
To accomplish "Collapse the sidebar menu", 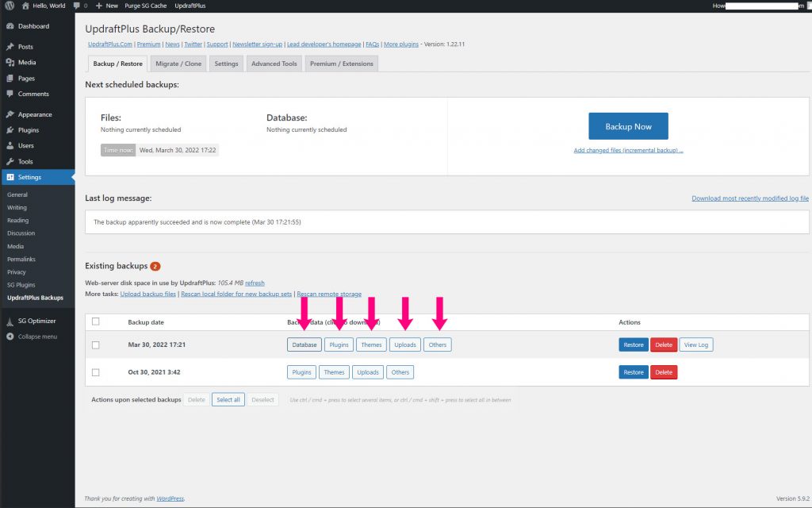I will point(37,337).
